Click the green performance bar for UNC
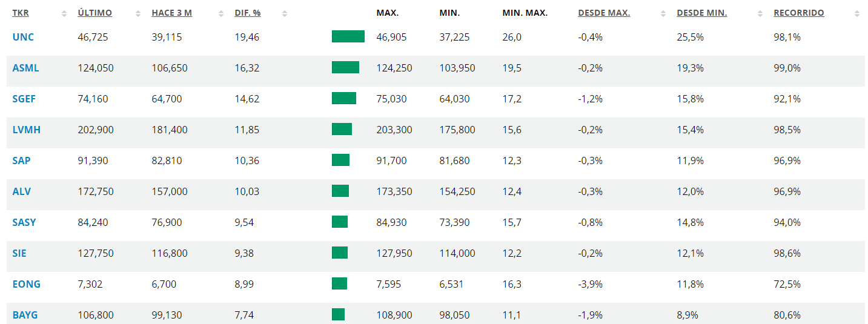Viewport: 868px width, 324px height. coord(348,37)
